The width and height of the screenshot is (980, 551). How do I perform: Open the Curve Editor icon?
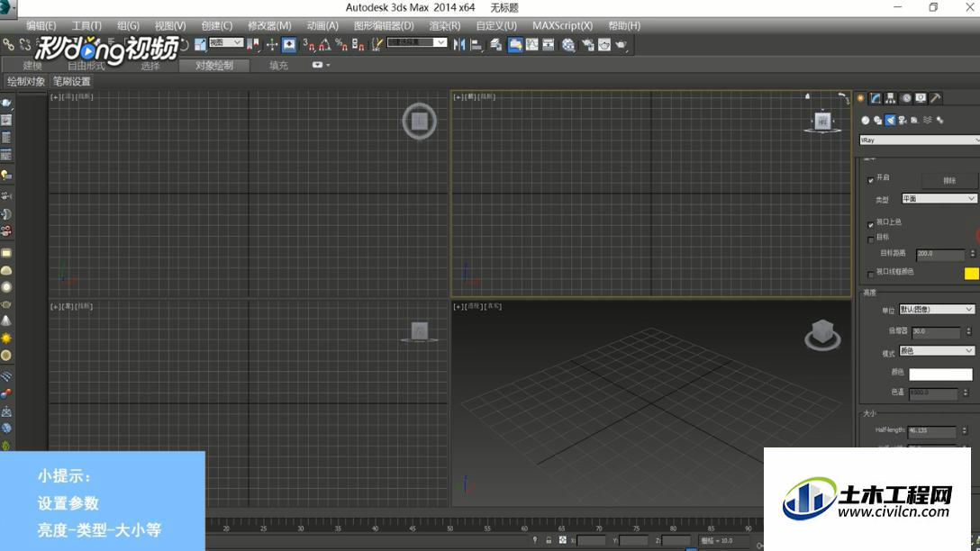point(531,45)
